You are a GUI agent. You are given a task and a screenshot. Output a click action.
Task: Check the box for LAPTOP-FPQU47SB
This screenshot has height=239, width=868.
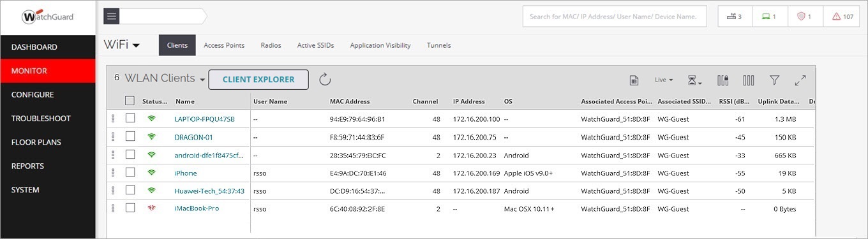point(130,119)
